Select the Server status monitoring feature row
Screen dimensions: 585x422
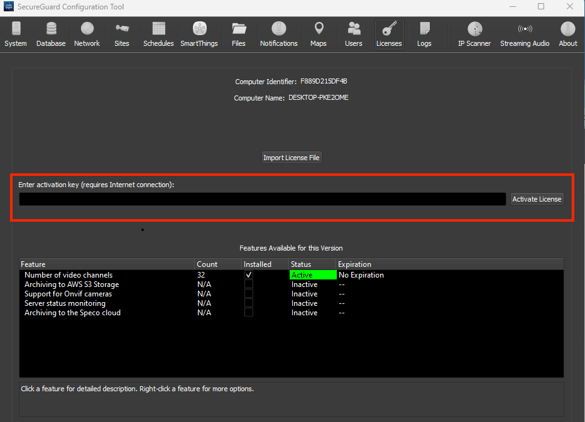click(291, 303)
